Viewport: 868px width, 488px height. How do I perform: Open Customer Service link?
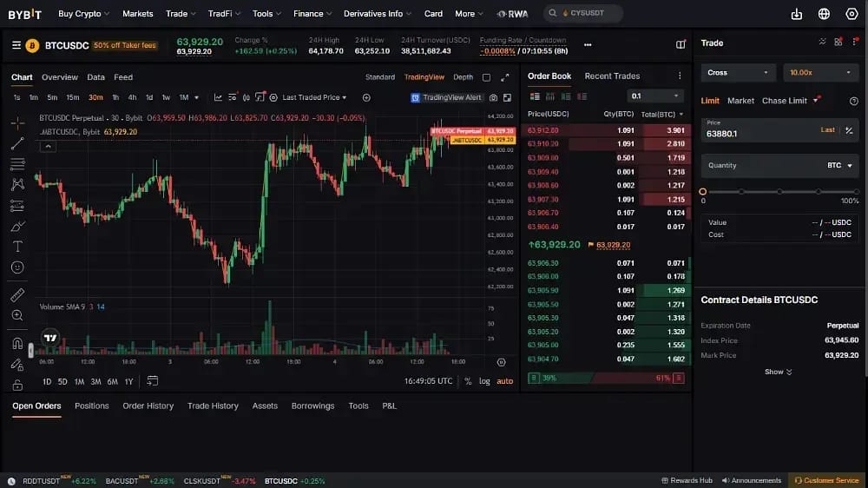coord(826,480)
